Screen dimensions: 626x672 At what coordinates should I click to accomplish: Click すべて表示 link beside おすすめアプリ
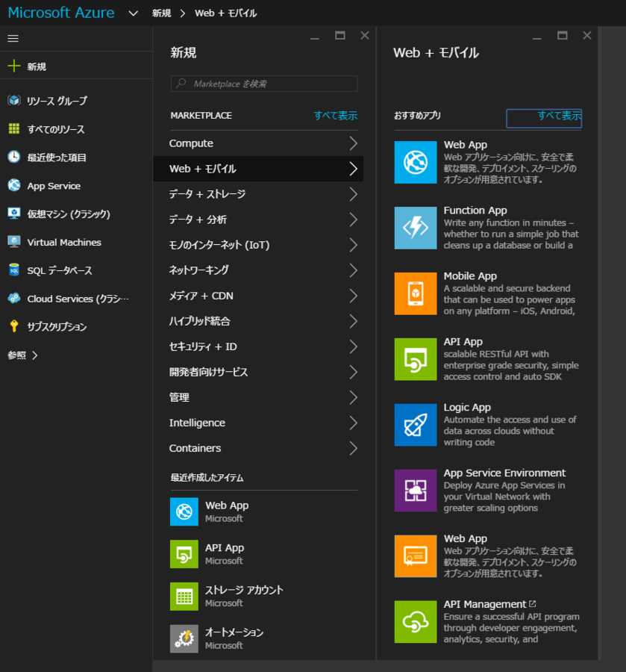559,116
